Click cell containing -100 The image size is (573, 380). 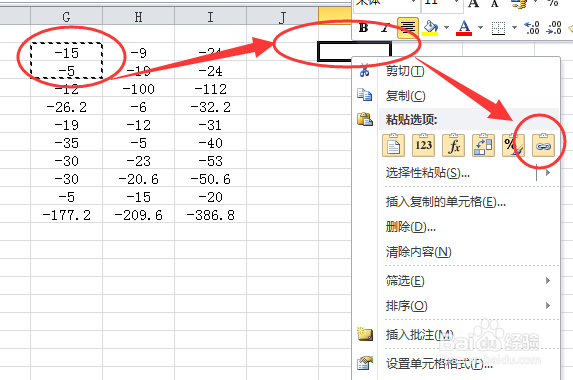point(138,89)
